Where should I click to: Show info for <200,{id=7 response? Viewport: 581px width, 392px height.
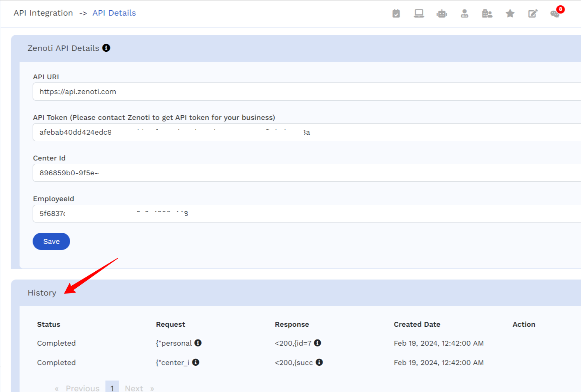317,343
